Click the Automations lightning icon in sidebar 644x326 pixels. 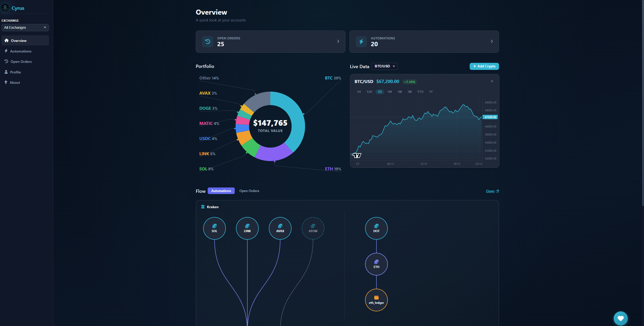tap(6, 51)
